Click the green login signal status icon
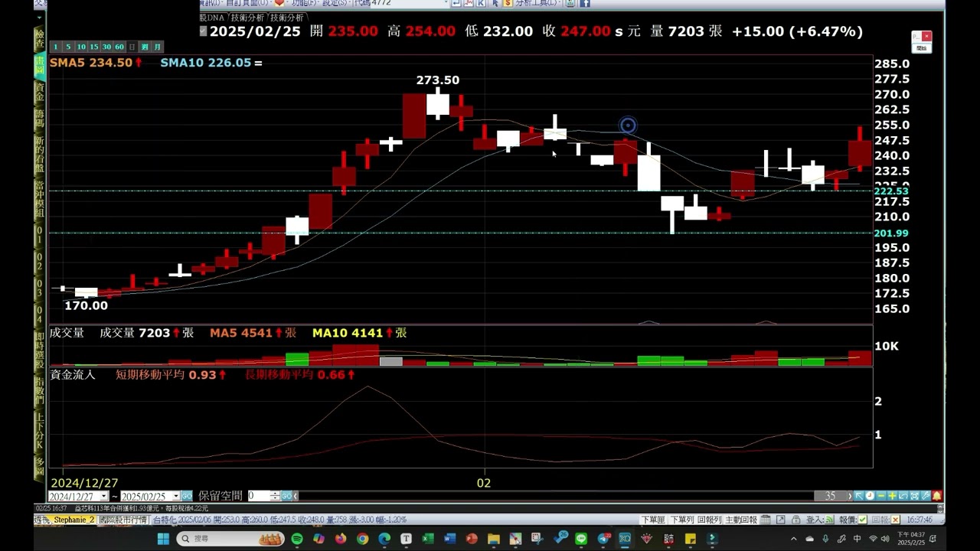 pyautogui.click(x=829, y=520)
